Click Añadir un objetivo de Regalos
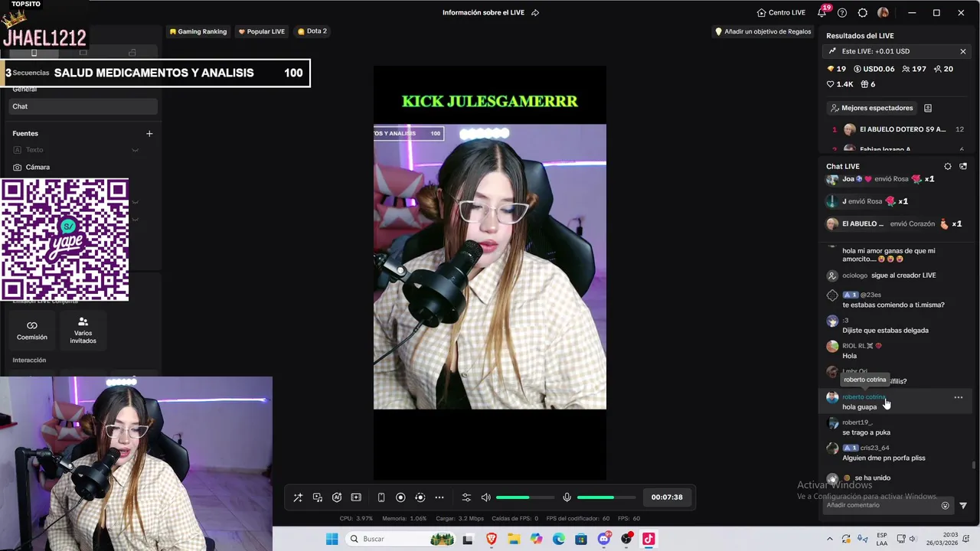Image resolution: width=980 pixels, height=551 pixels. pyautogui.click(x=763, y=31)
